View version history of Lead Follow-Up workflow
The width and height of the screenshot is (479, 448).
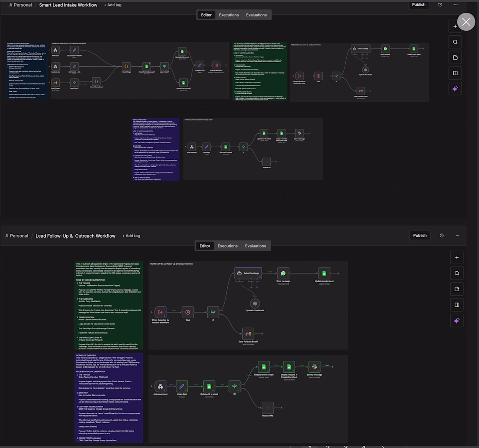pos(442,236)
